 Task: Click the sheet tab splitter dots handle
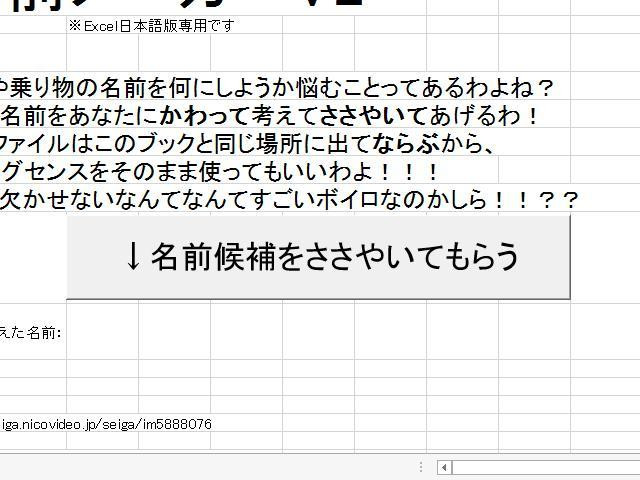click(421, 467)
